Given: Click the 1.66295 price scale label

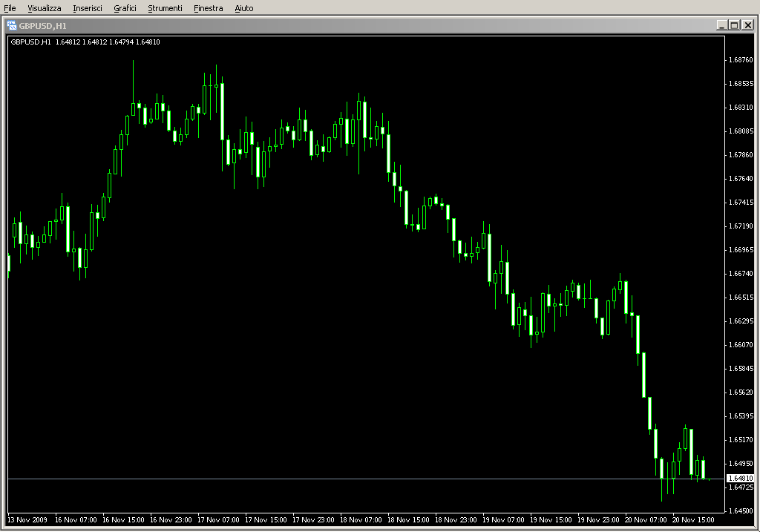Looking at the screenshot, I should 741,321.
